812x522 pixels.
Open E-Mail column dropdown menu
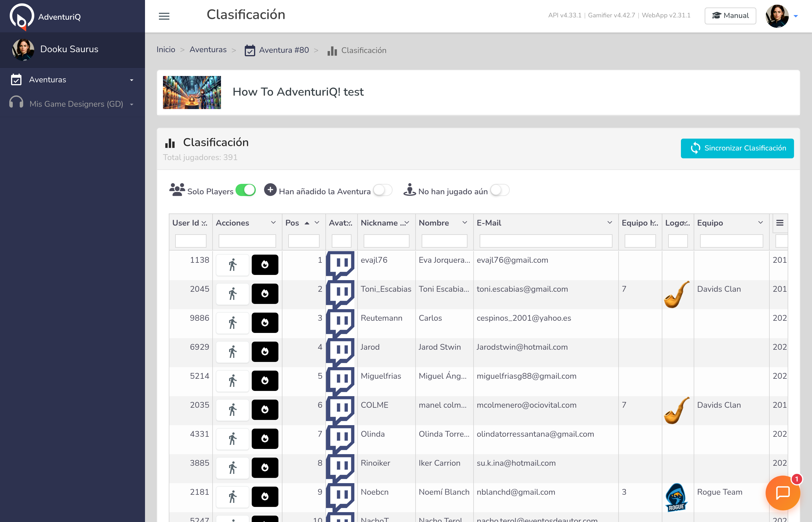pos(610,223)
